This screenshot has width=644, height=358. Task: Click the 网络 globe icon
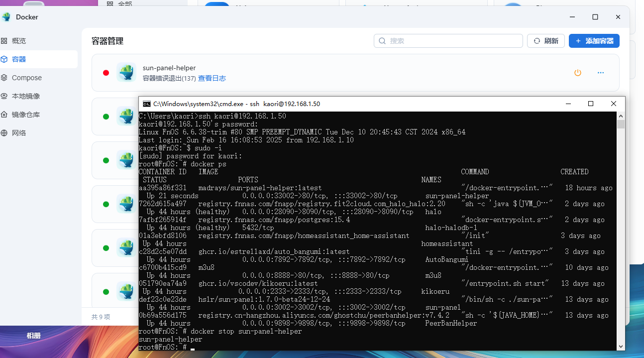click(x=4, y=133)
